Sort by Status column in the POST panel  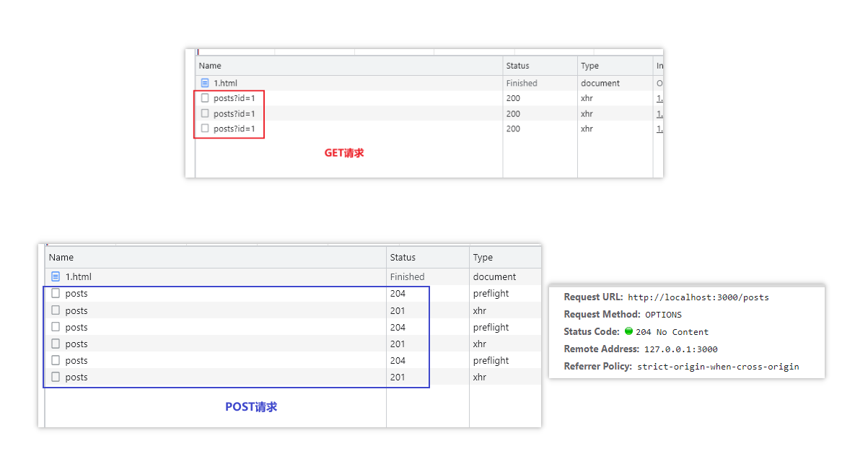point(428,258)
